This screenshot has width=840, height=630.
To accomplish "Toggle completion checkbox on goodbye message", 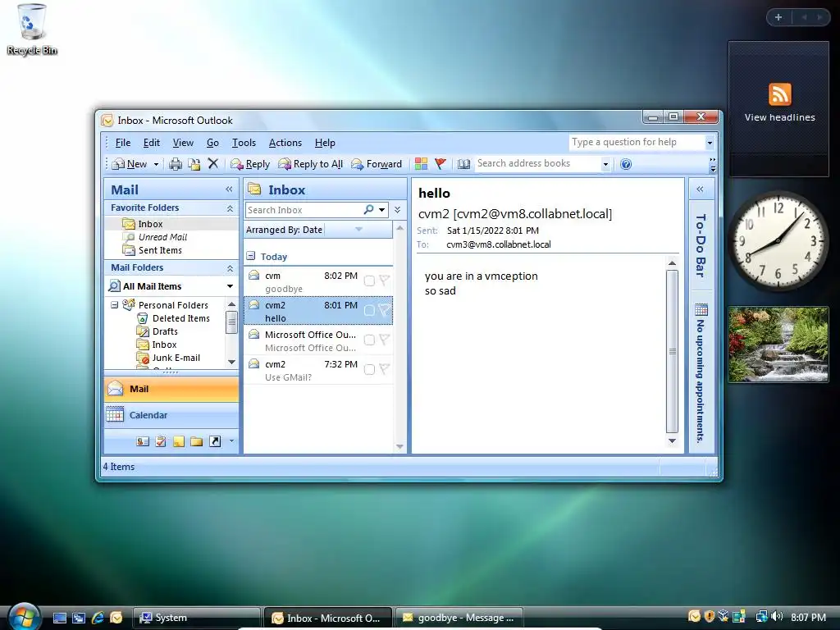I will tap(369, 281).
